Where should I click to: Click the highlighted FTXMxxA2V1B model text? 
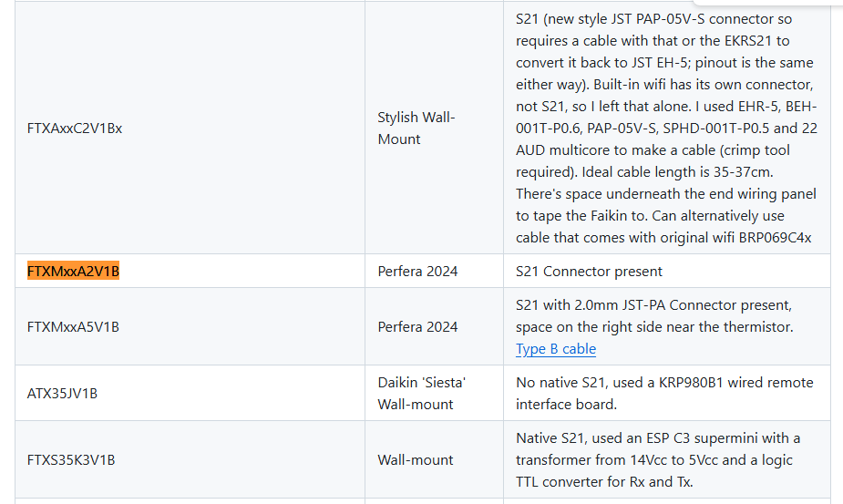73,271
